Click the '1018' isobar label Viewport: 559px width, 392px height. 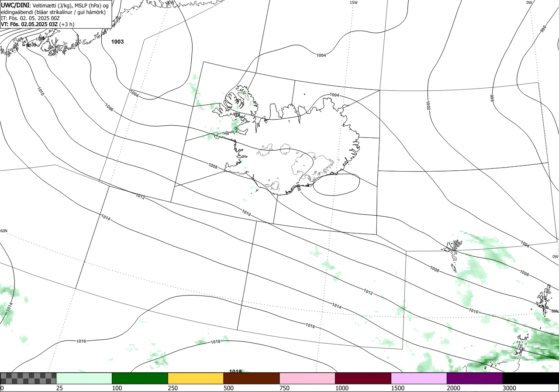click(216, 342)
